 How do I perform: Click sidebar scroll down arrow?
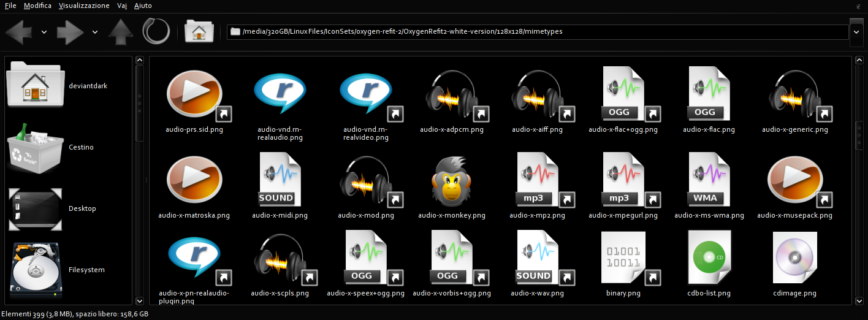pyautogui.click(x=140, y=301)
